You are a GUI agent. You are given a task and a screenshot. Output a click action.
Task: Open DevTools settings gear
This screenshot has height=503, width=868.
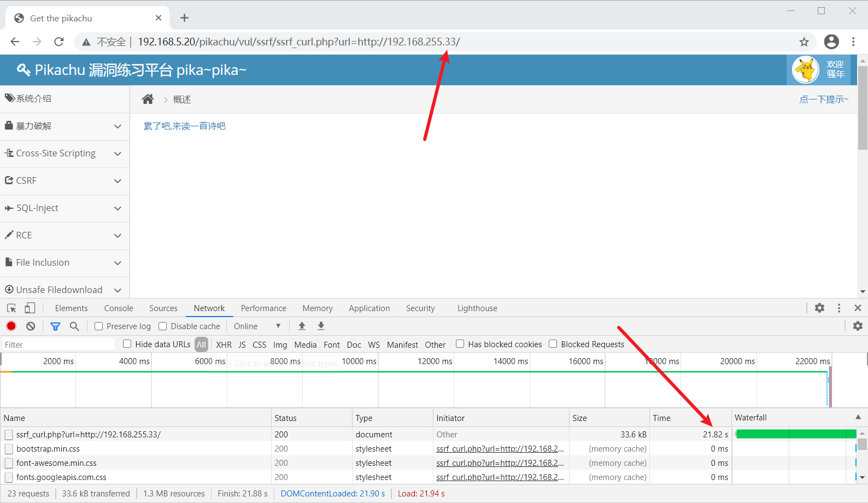pyautogui.click(x=819, y=308)
